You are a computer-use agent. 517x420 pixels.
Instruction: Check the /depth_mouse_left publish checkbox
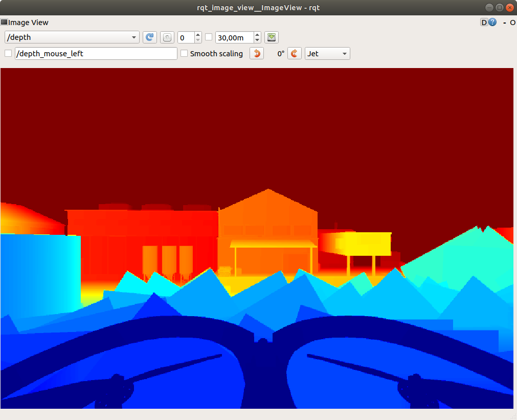pos(8,53)
